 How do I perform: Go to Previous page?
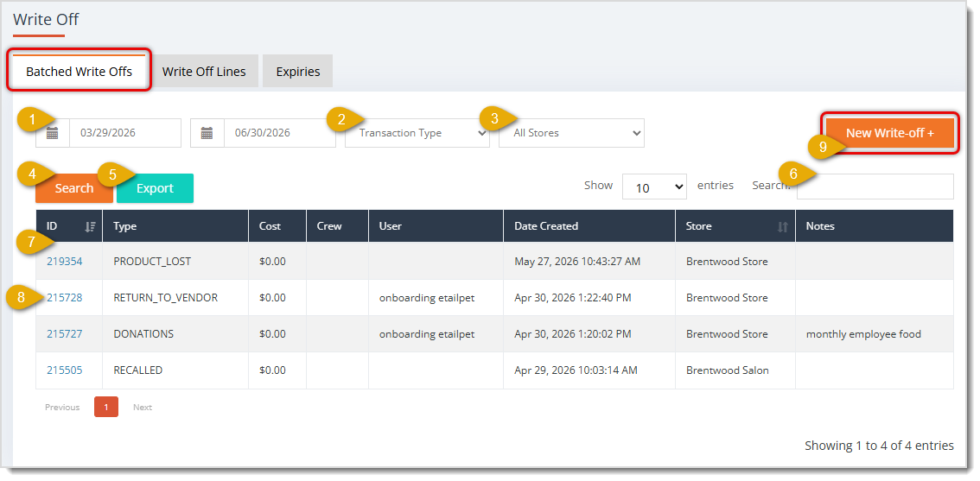(x=62, y=408)
